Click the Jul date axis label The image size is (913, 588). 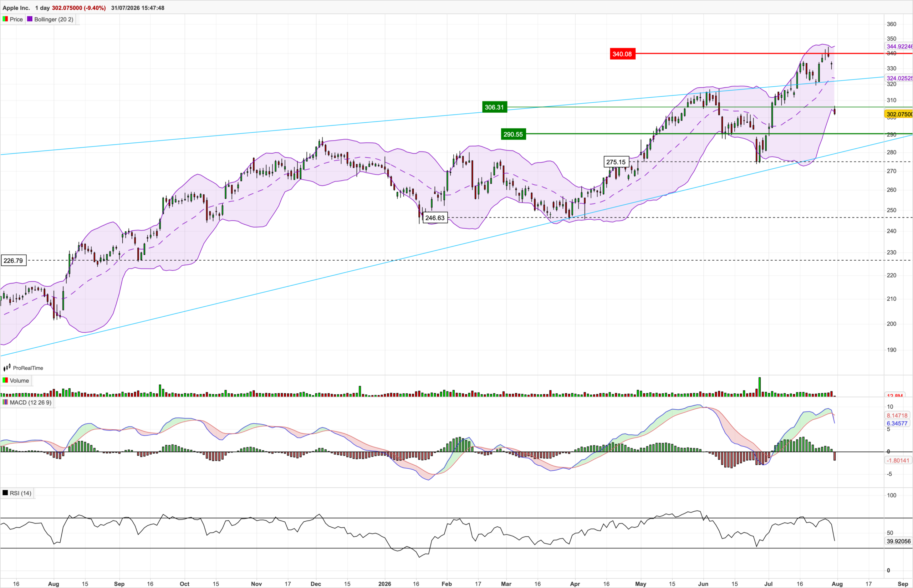pyautogui.click(x=768, y=584)
